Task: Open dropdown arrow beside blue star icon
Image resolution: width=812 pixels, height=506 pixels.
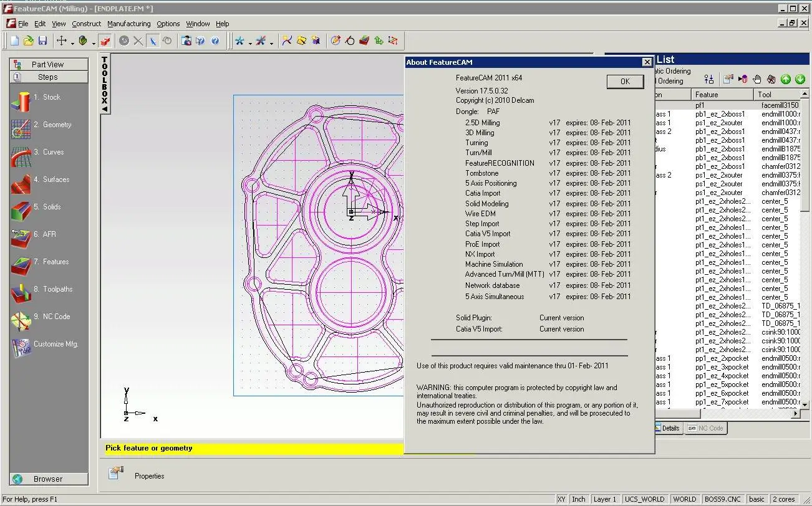Action: [x=250, y=42]
